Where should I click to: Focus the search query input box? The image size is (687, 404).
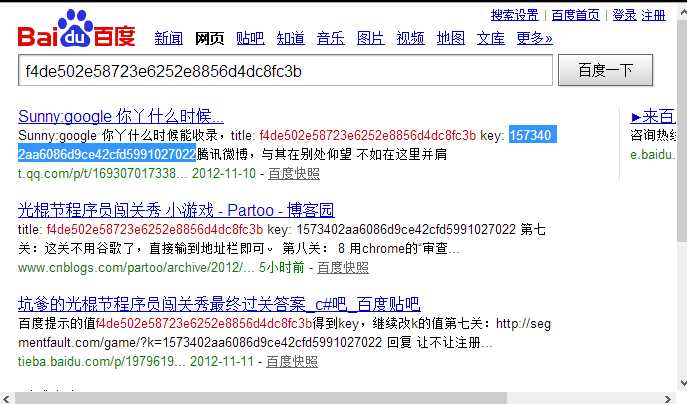285,71
